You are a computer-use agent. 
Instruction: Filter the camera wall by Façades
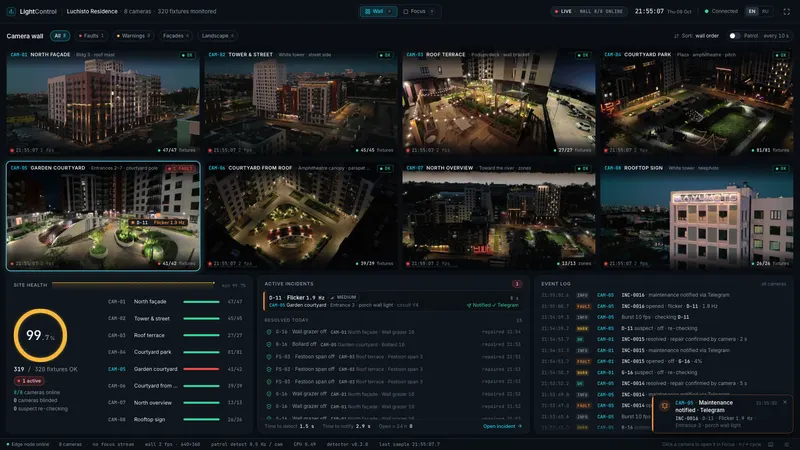click(x=176, y=36)
